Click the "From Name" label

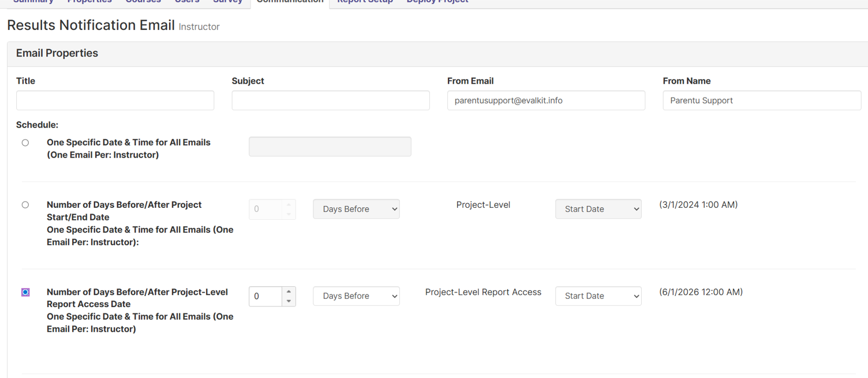[x=687, y=81]
